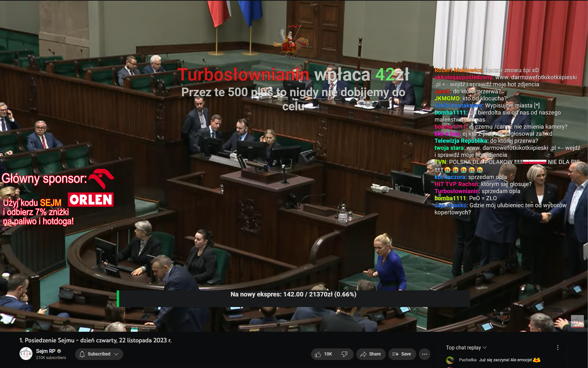Click the thumbs-down dislike icon
Image resolution: width=588 pixels, height=368 pixels.
pos(344,354)
